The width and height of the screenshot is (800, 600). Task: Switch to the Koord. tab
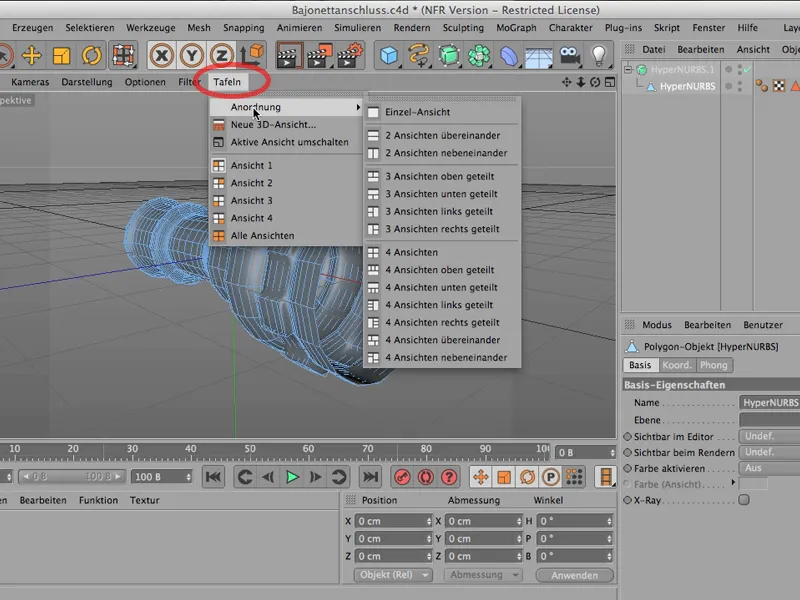[677, 365]
